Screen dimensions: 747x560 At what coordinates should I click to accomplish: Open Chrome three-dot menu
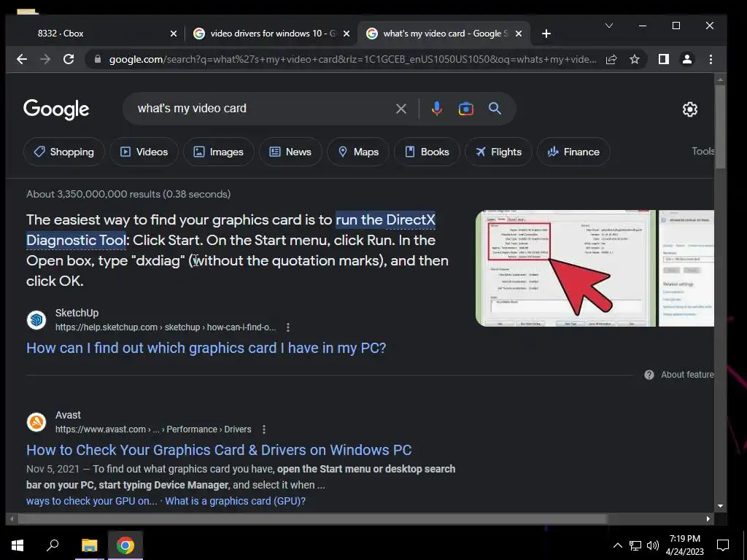711,59
